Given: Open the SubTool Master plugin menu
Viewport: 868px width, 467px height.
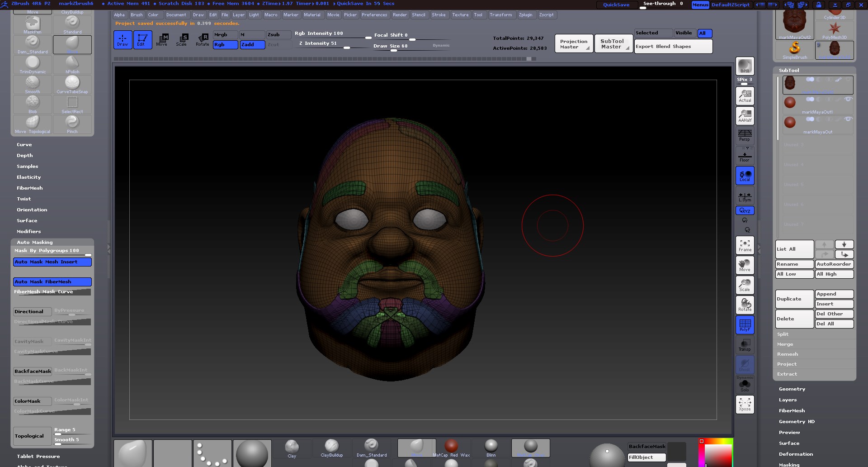Looking at the screenshot, I should point(613,43).
